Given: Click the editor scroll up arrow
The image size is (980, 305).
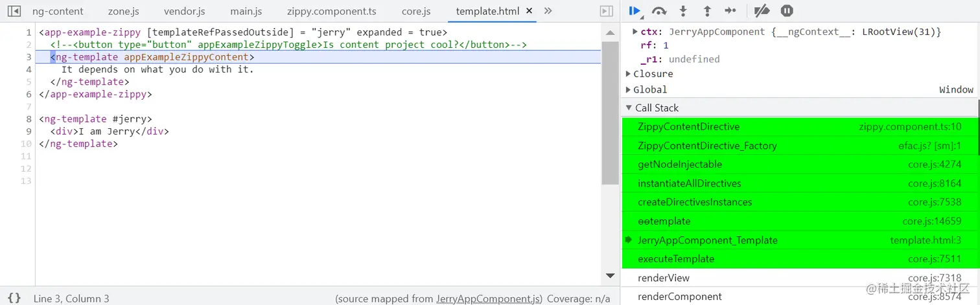Looking at the screenshot, I should coord(610,32).
